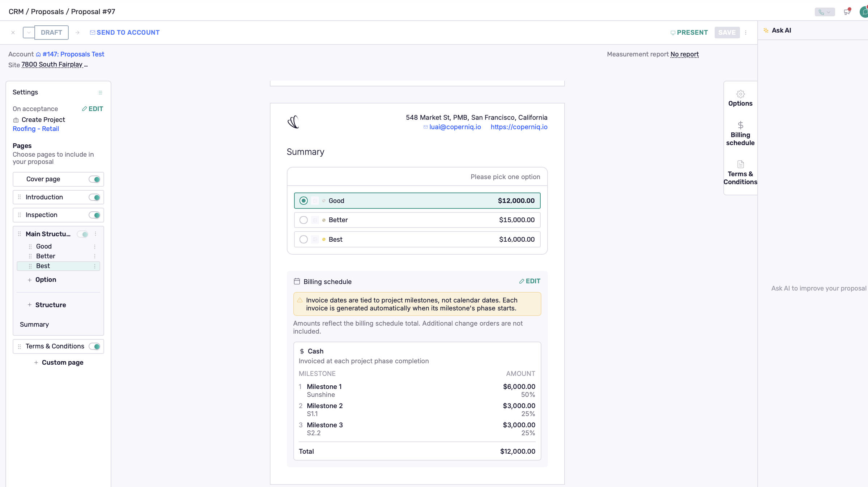Select Summary in the pages list
Screen dimensions: 868x487
pyautogui.click(x=34, y=325)
